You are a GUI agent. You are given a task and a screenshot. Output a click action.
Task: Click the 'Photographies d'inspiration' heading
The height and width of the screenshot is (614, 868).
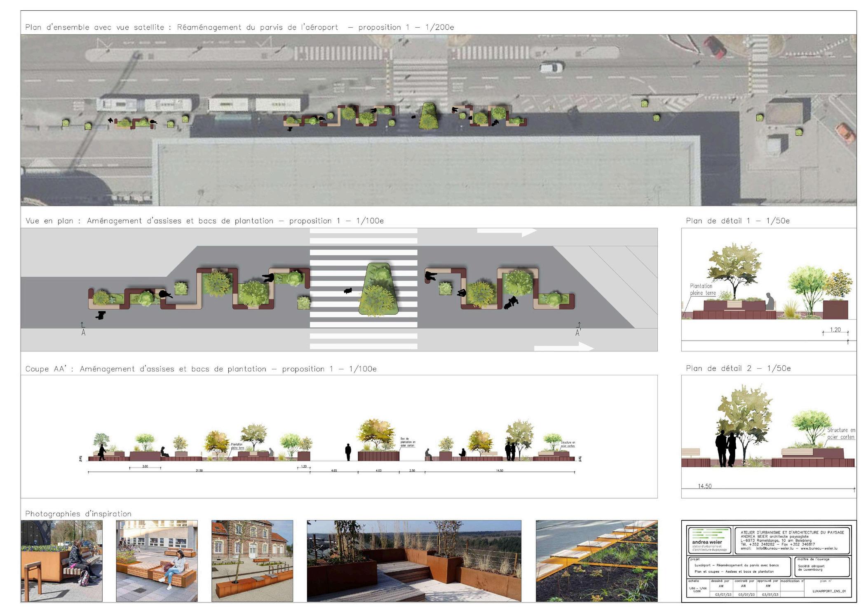78,514
